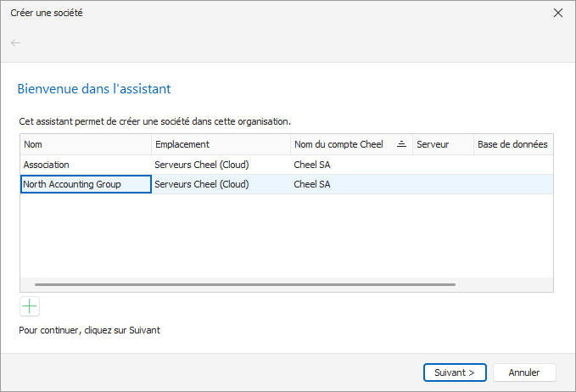Click the green plus add company icon
The height and width of the screenshot is (392, 576).
click(x=30, y=306)
